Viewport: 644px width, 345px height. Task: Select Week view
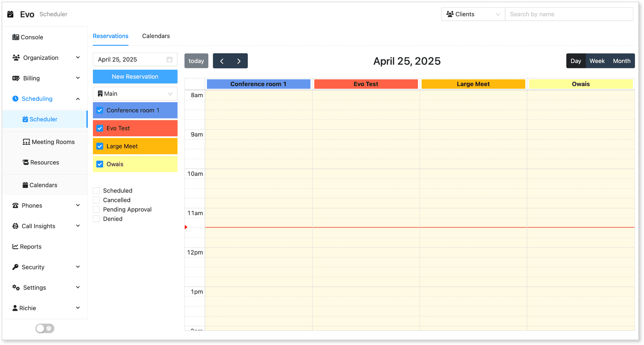coord(597,61)
